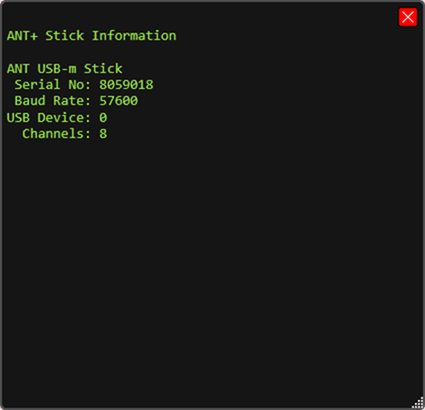Viewport: 425px width, 410px height.
Task: Select the Channels value 8
Action: tap(103, 134)
